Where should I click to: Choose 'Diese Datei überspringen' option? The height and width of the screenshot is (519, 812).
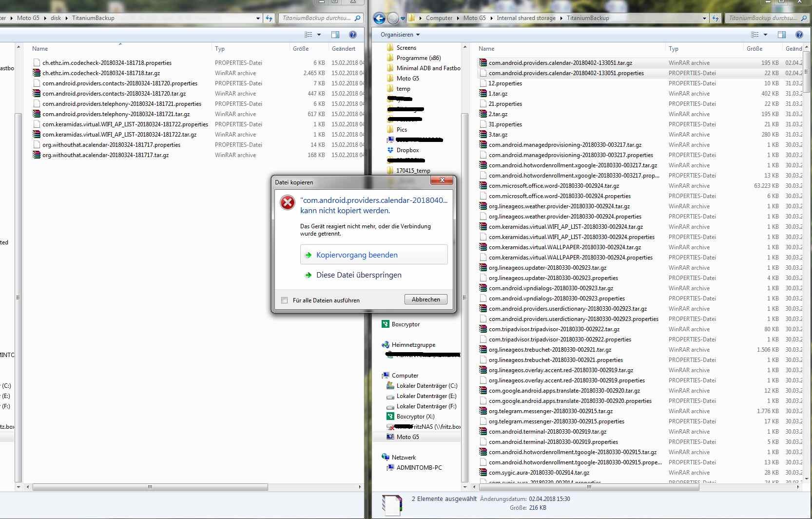point(374,275)
